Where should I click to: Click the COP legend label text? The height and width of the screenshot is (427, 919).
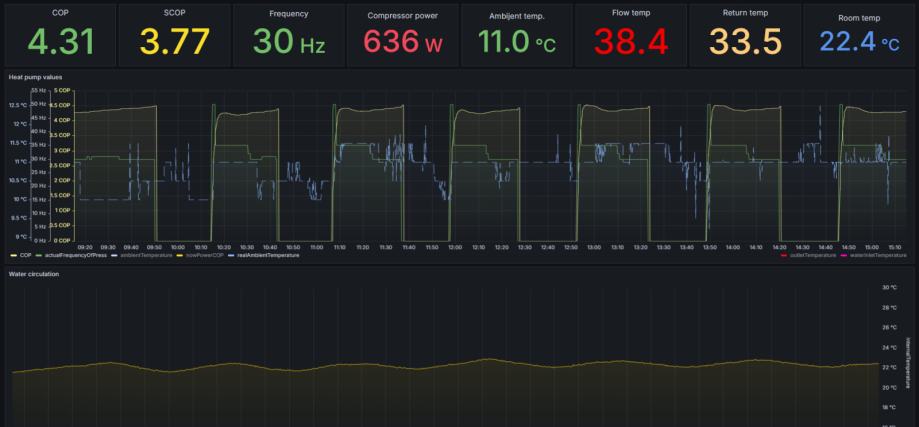(x=25, y=255)
